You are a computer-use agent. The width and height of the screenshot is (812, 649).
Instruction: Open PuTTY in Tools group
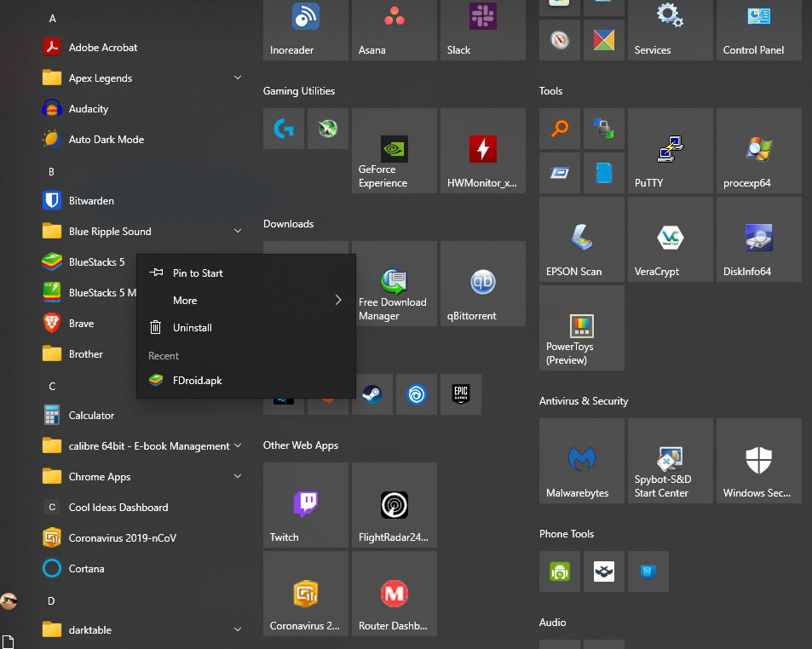pyautogui.click(x=670, y=151)
